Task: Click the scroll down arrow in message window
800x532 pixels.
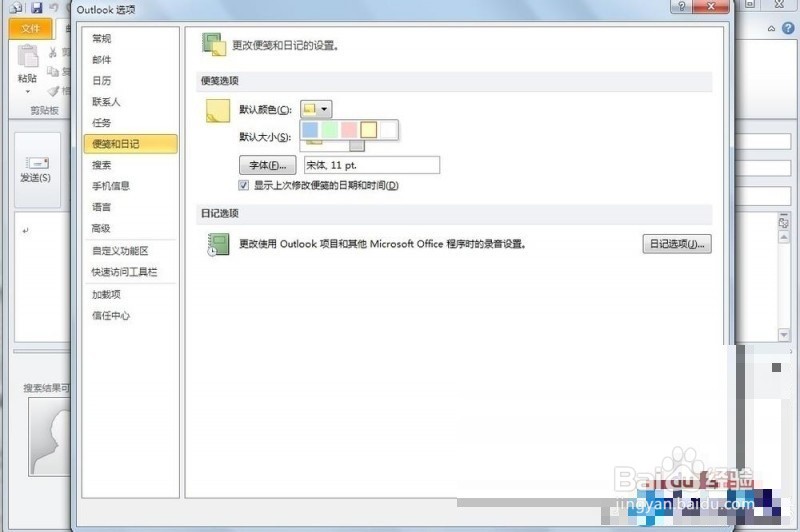Action: tap(784, 335)
